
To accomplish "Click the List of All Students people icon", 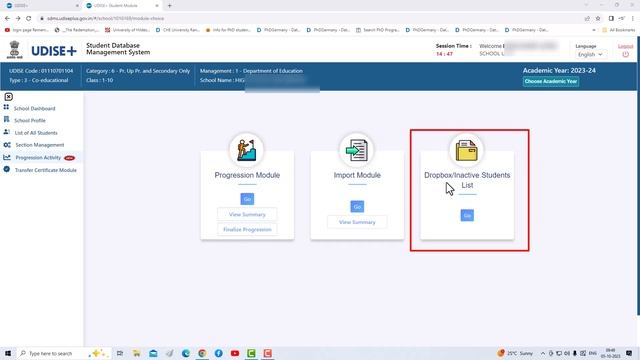I will coord(6,132).
